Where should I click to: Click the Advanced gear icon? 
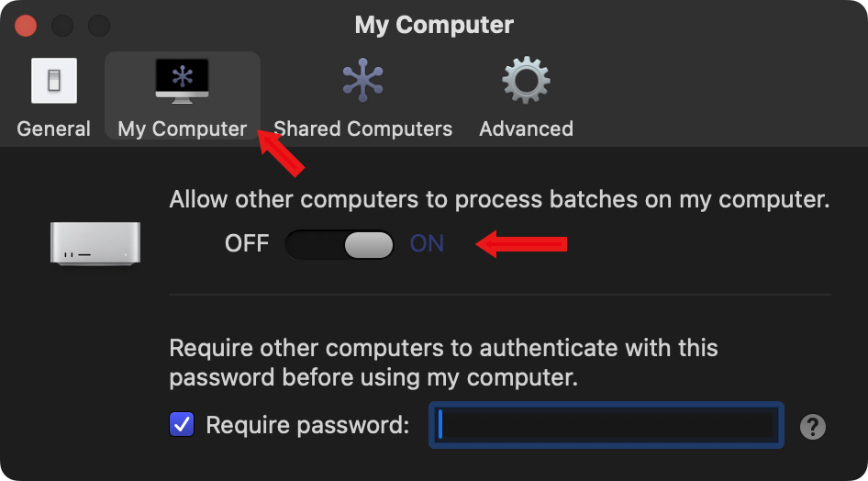[x=526, y=81]
